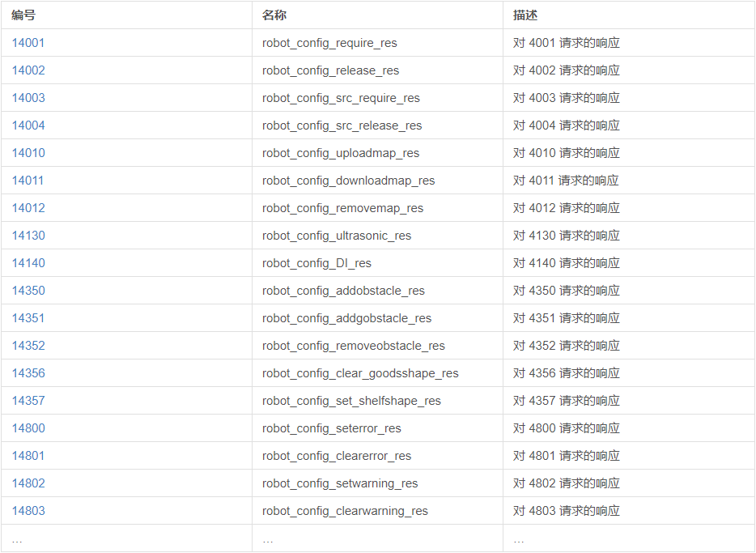This screenshot has width=756, height=553.
Task: Select link 14130 for ultrasonic response
Action: pos(28,236)
